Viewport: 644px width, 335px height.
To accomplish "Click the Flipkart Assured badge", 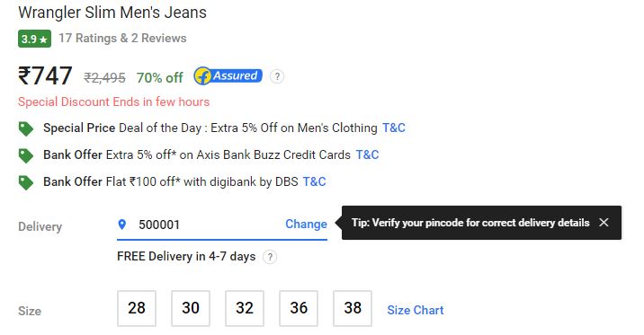I will pos(228,75).
